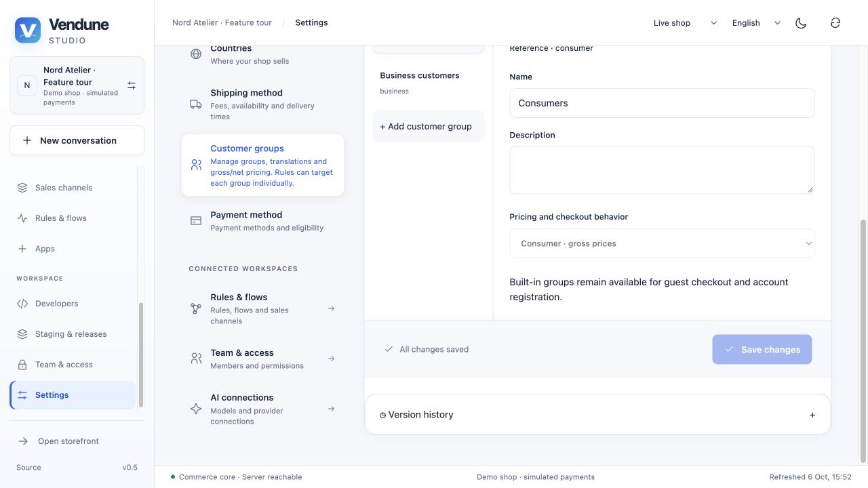Open Rules & flows workspace arrow
Image resolution: width=868 pixels, height=488 pixels.
331,308
